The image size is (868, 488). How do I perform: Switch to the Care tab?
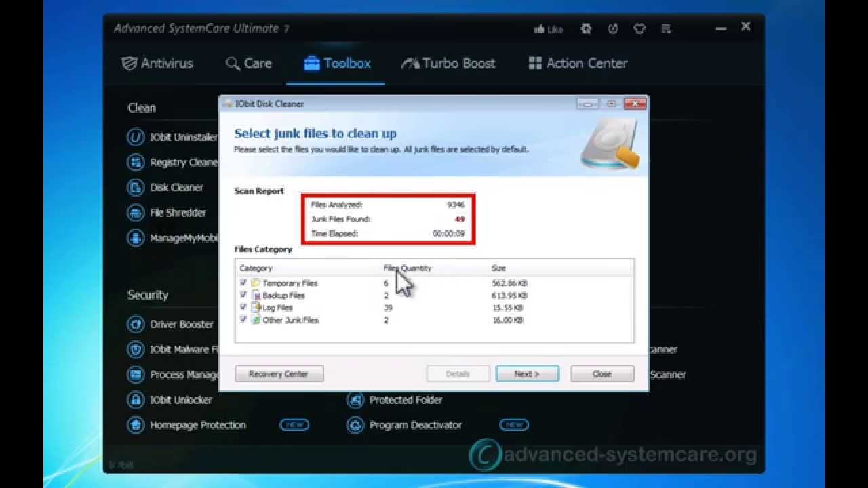point(249,64)
